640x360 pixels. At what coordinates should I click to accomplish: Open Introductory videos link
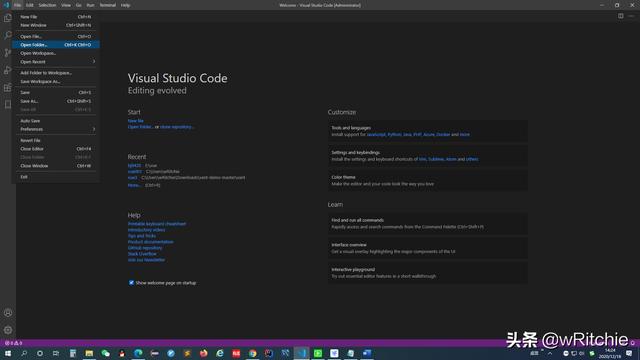click(x=147, y=230)
